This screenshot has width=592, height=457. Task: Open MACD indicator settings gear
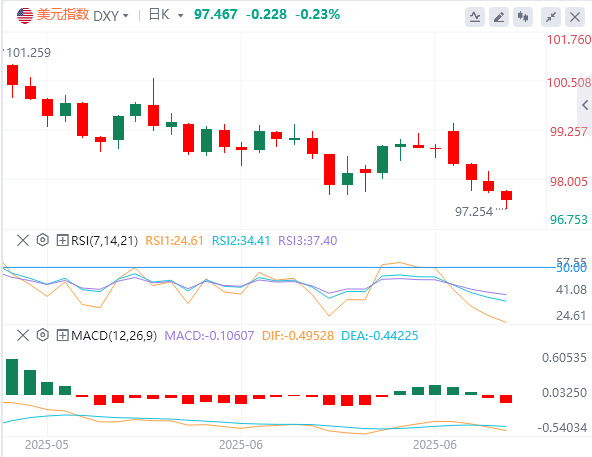(x=43, y=335)
